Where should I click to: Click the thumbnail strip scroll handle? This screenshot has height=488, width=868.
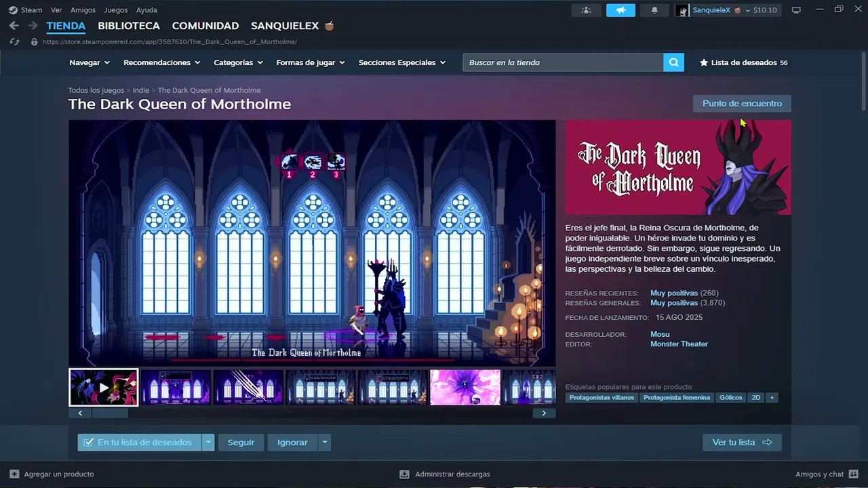pyautogui.click(x=110, y=413)
